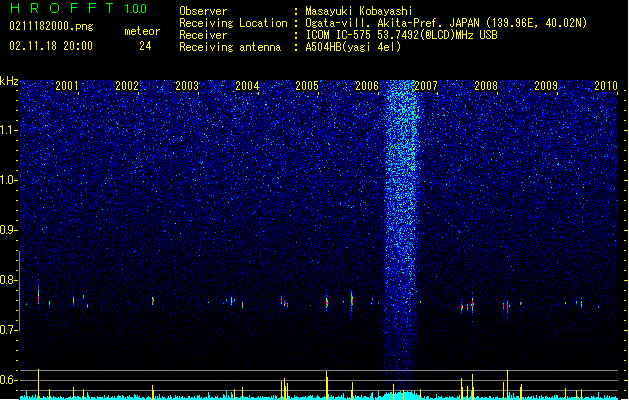629x400 pixels.
Task: Click the 0.7 kHz frequency label
Action: (9, 330)
